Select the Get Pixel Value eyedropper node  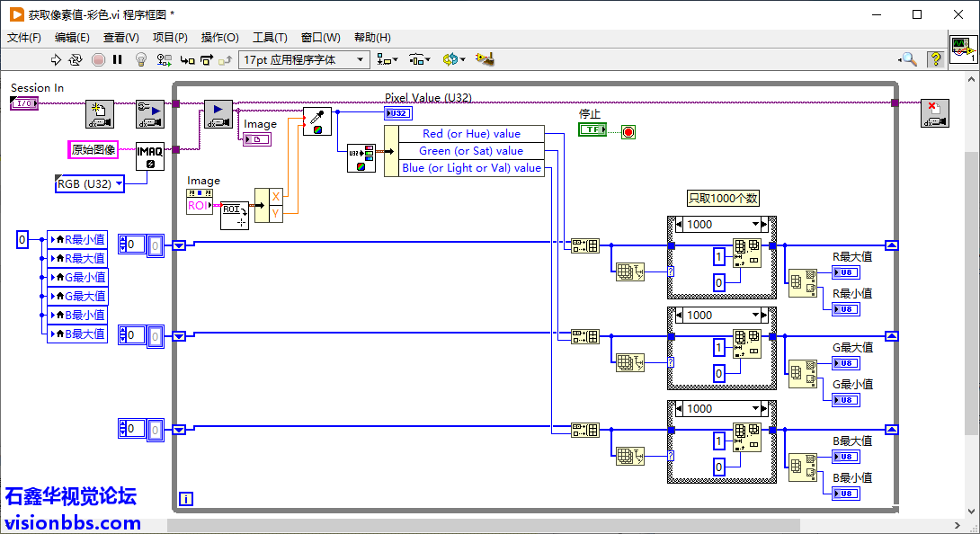click(x=316, y=121)
